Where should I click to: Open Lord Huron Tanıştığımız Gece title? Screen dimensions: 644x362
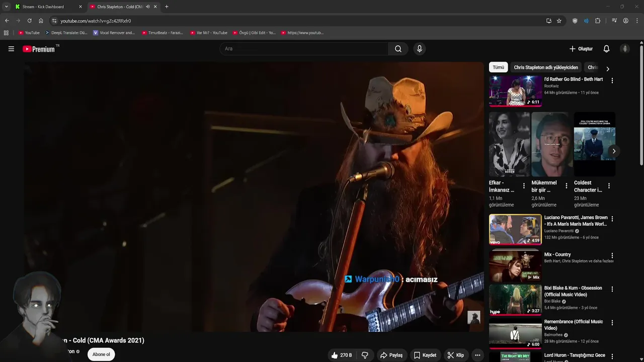575,355
